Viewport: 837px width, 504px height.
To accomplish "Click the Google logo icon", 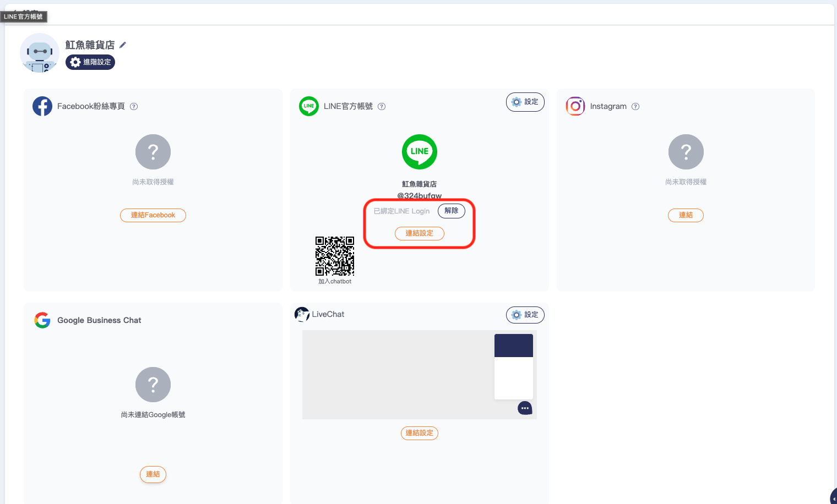I will [42, 320].
